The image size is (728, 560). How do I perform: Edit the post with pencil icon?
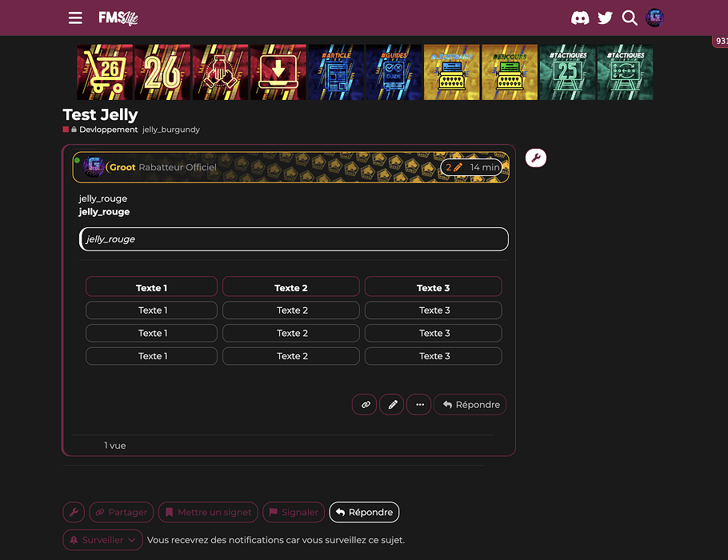point(392,405)
